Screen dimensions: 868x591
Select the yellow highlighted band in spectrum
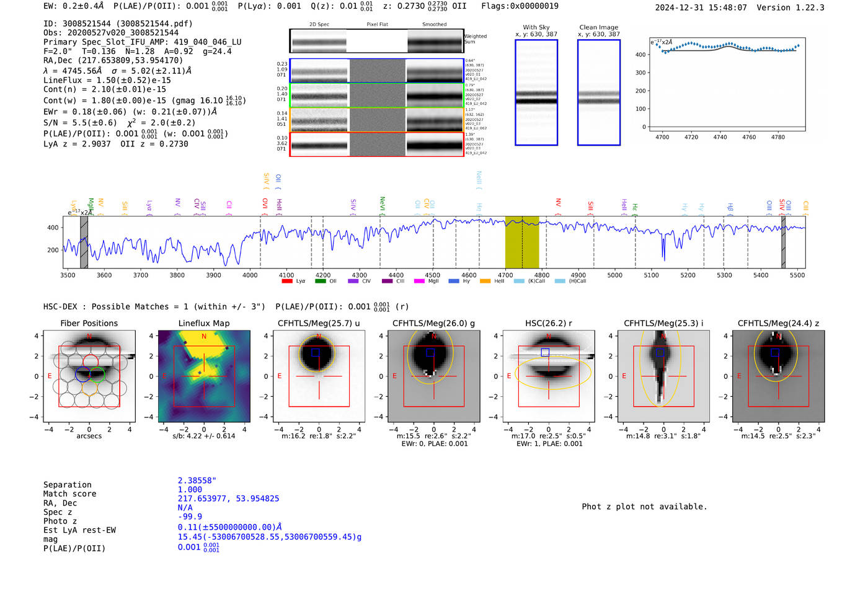click(522, 242)
